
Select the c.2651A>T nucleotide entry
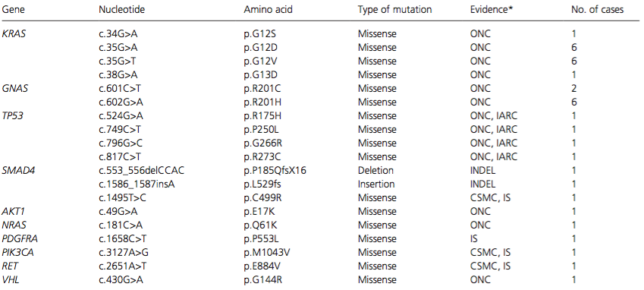(x=123, y=266)
